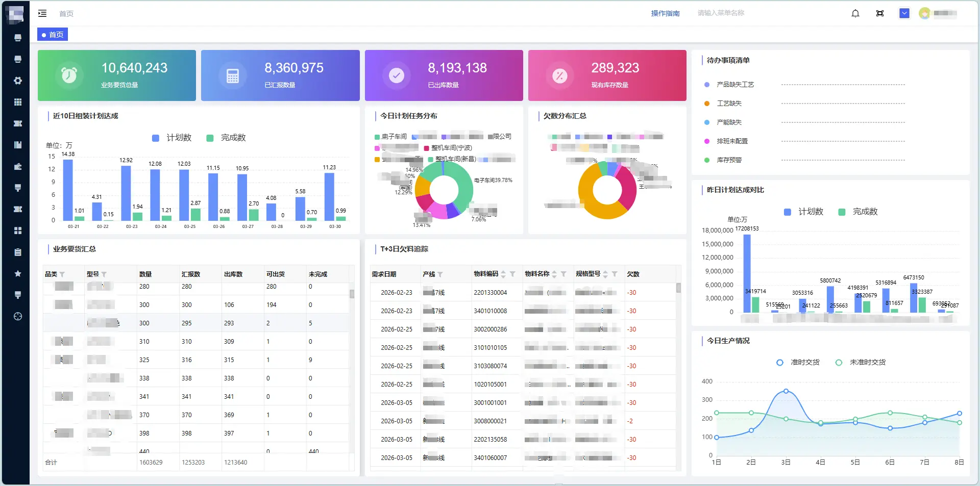Open the 操作指南 link
980x486 pixels.
pyautogui.click(x=665, y=13)
